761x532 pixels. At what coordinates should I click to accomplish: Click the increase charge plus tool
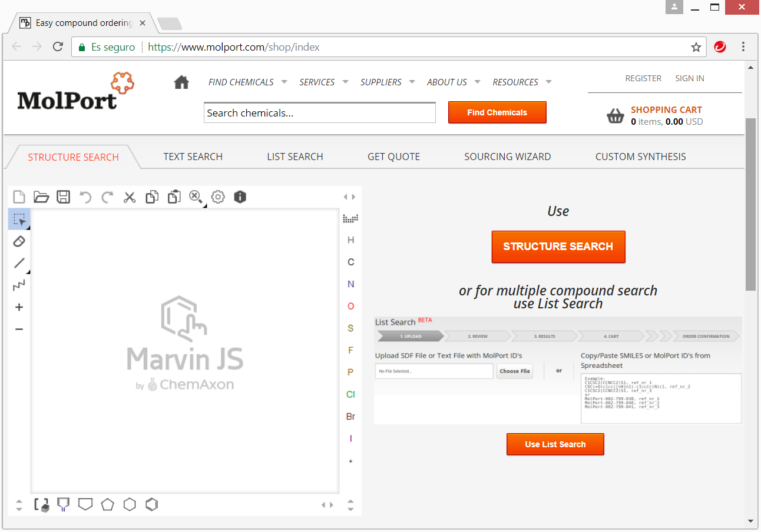[19, 307]
